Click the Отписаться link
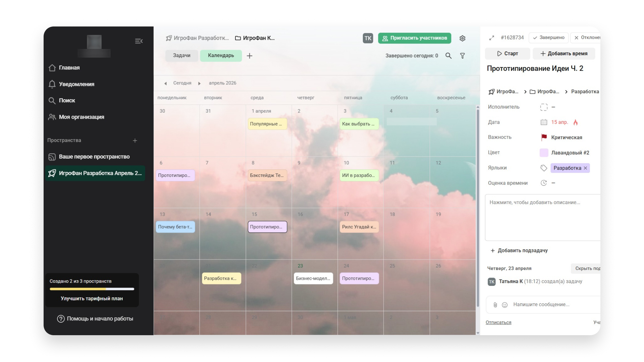This screenshot has width=644, height=362. coord(498,322)
